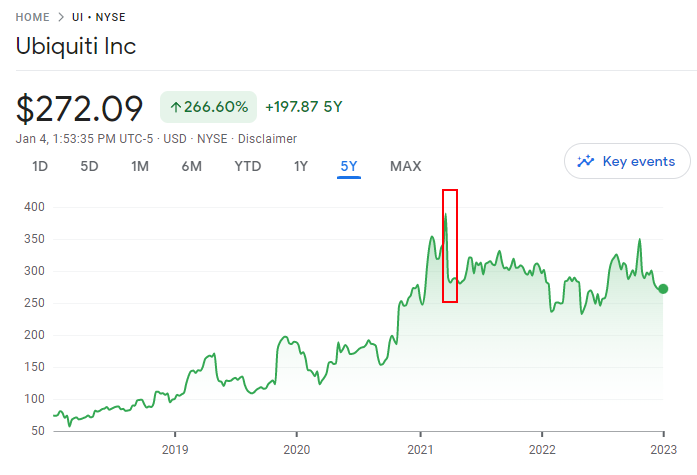This screenshot has height=475, width=697.
Task: Switch to the 1M range tab
Action: tap(140, 166)
